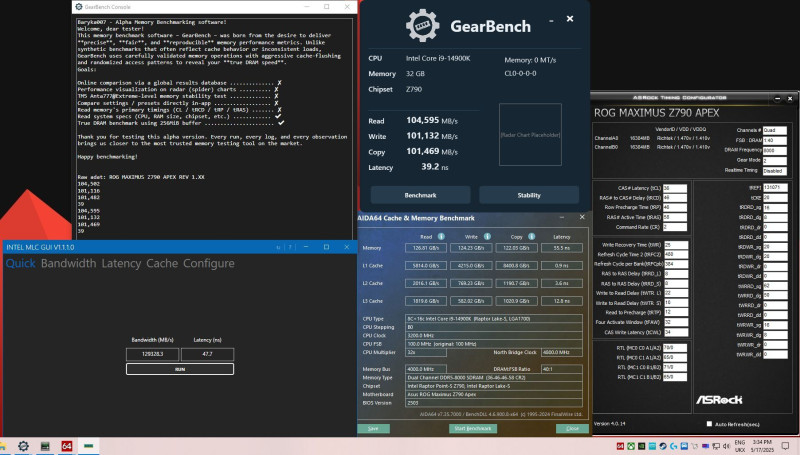The image size is (800, 455).
Task: Click the ENG language indicator in taskbar
Action: point(740,442)
